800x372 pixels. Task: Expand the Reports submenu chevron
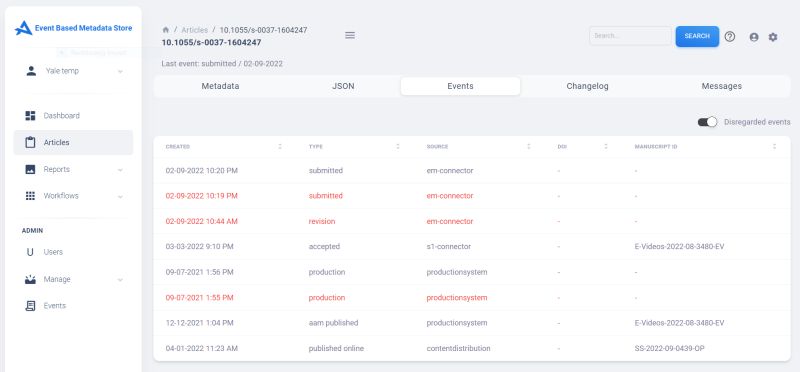pos(120,170)
